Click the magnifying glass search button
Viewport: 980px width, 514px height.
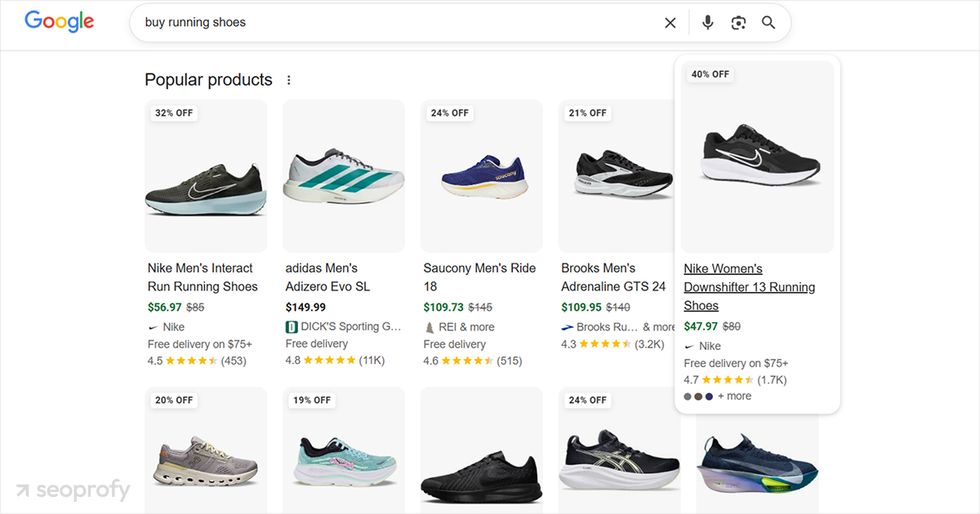point(768,23)
